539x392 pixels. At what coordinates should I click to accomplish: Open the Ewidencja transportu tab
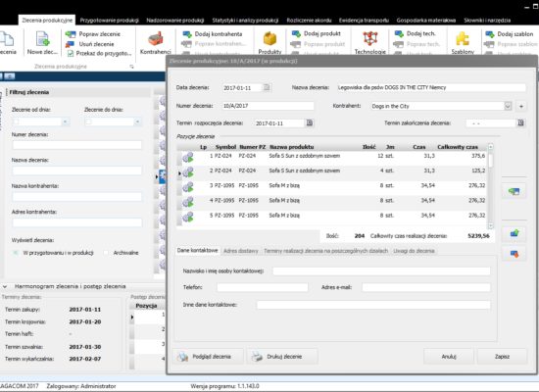coord(364,21)
